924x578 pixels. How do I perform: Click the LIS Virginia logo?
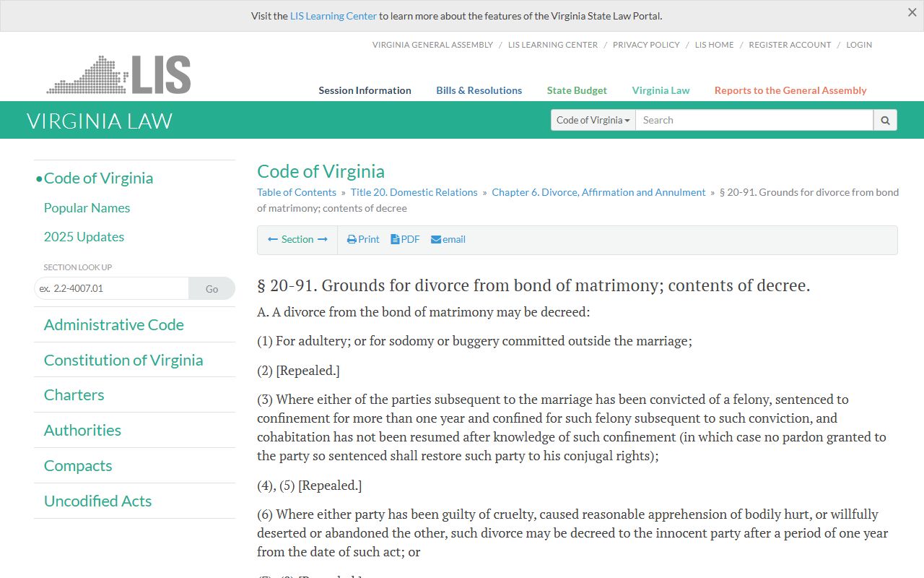point(118,74)
